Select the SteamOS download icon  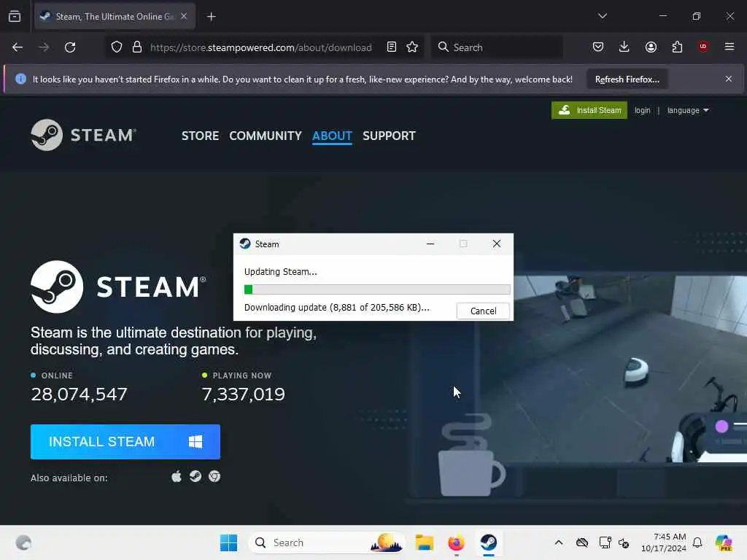pyautogui.click(x=196, y=477)
